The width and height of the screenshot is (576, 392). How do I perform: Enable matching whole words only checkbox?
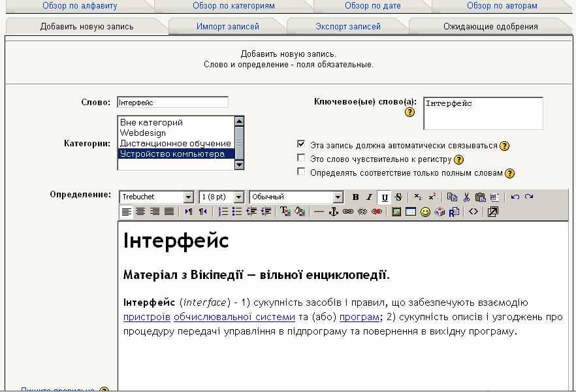pos(301,172)
